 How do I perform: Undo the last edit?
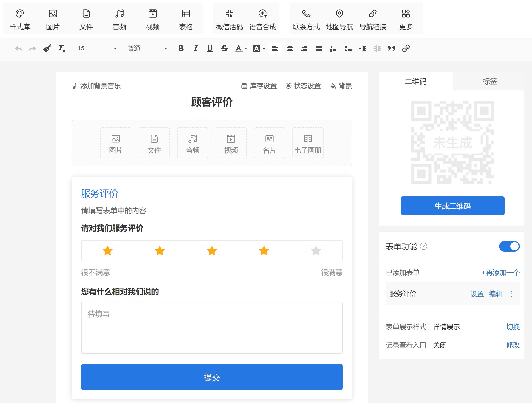(x=18, y=48)
